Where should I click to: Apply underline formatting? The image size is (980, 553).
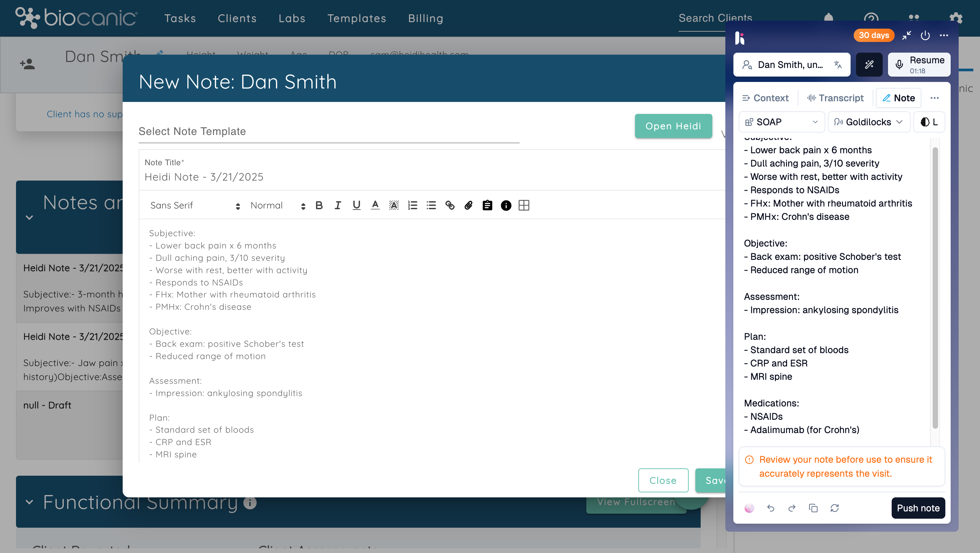[356, 206]
